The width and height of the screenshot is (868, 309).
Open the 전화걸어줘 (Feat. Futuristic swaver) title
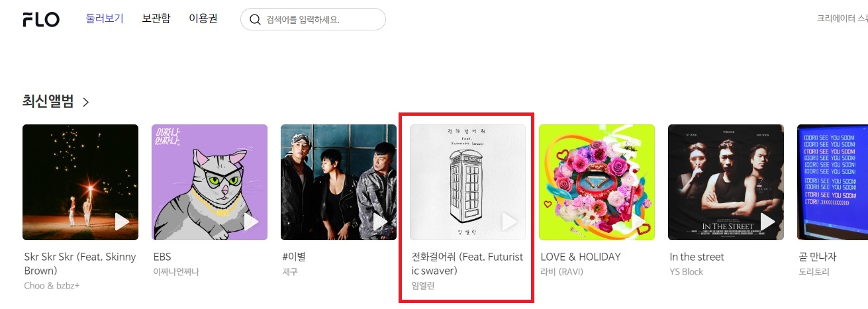tap(467, 263)
